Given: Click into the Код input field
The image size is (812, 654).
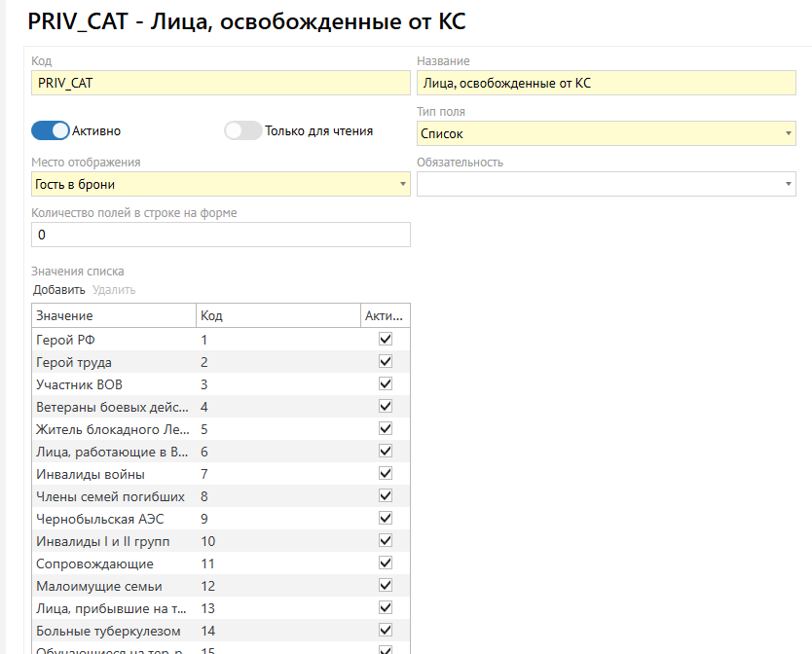Looking at the screenshot, I should 220,84.
